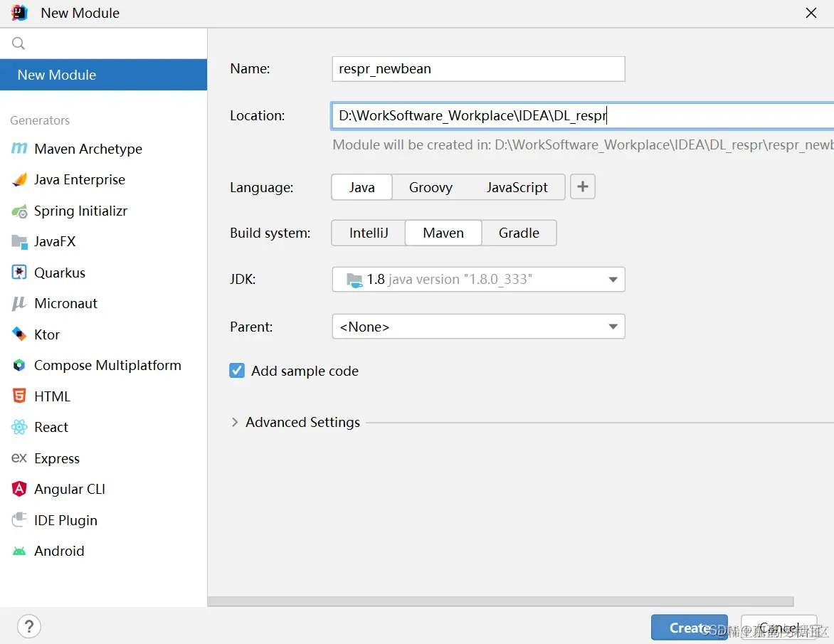834x644 pixels.
Task: Click the JDK folder icon in dropdown
Action: 354,280
